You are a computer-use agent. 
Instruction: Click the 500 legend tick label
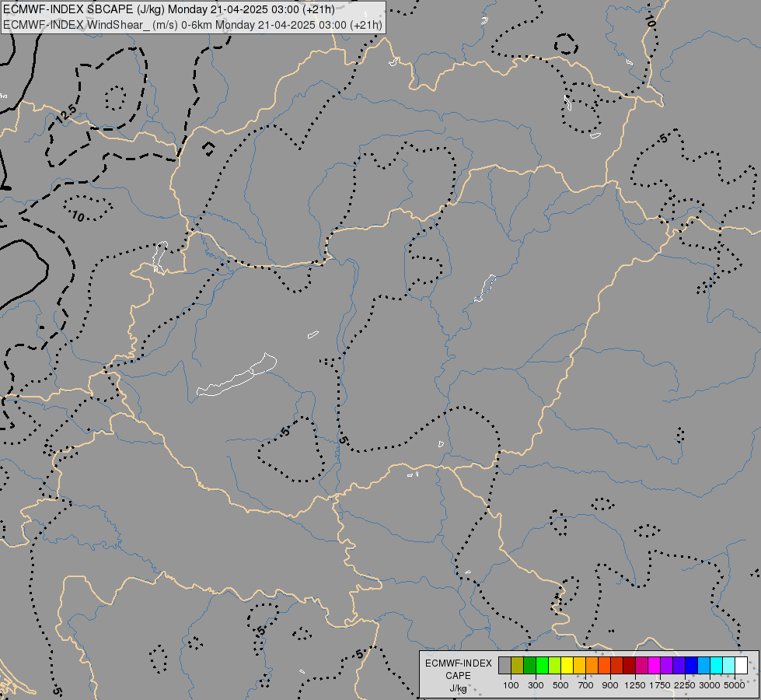point(560,685)
